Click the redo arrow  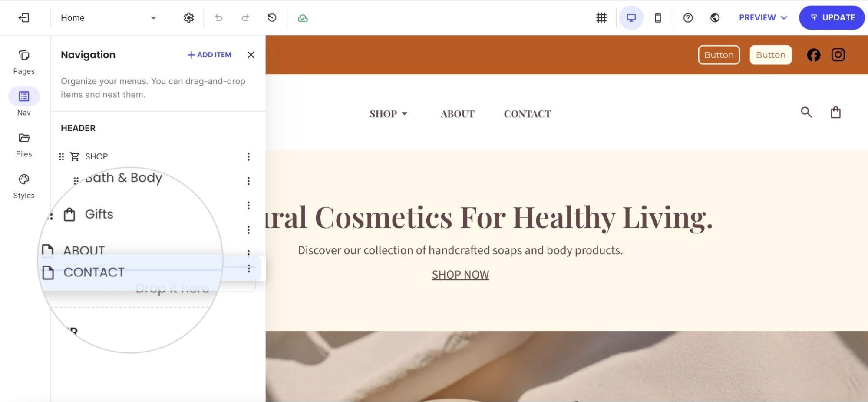(x=245, y=18)
